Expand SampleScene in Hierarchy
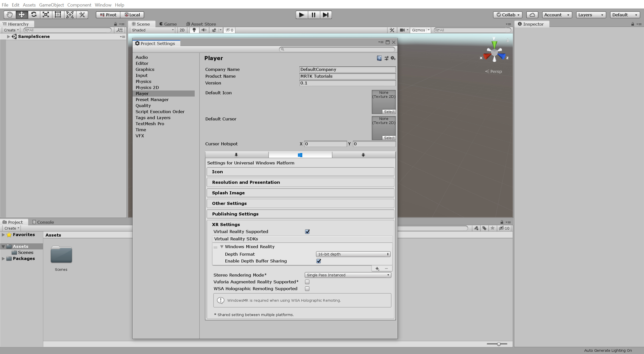This screenshot has height=354, width=644. click(9, 36)
